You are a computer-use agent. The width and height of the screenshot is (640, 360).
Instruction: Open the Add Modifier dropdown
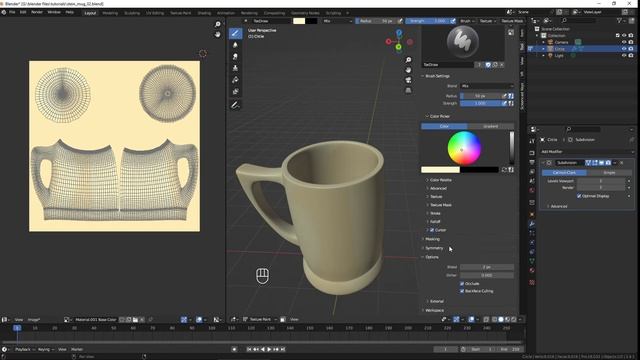[586, 151]
